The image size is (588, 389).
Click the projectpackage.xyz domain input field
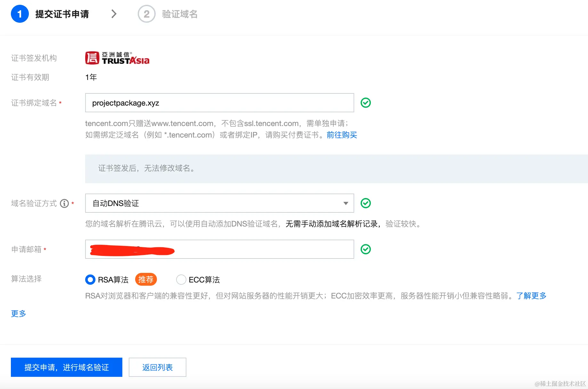coord(219,103)
